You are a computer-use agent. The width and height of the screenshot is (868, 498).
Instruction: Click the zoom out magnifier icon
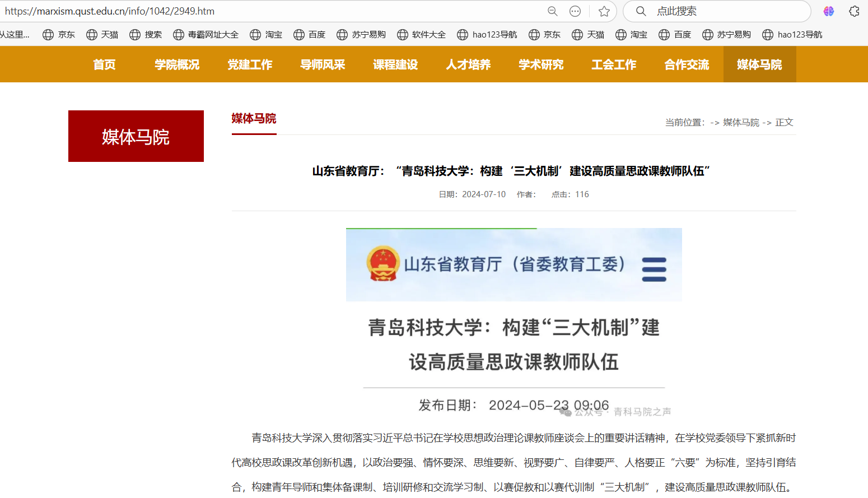click(552, 11)
